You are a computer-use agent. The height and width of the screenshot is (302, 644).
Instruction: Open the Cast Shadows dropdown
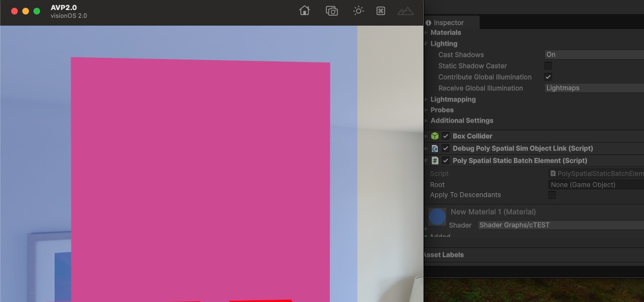[594, 55]
